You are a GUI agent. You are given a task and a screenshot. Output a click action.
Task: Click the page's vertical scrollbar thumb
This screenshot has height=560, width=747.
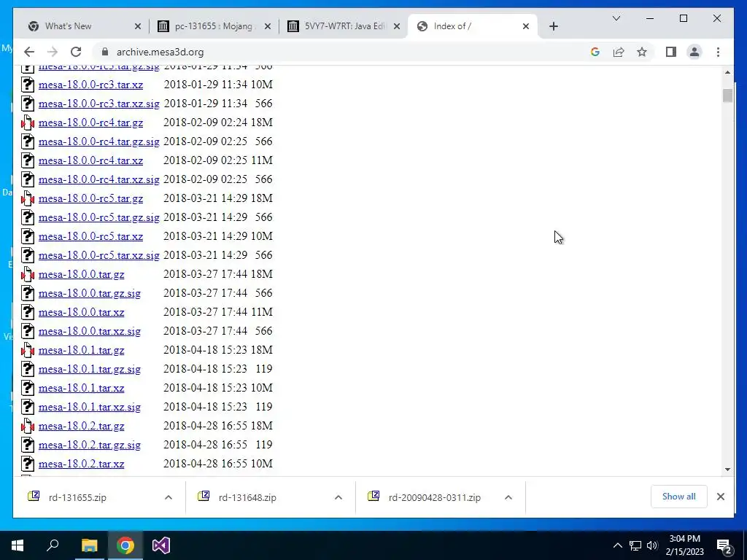(727, 96)
